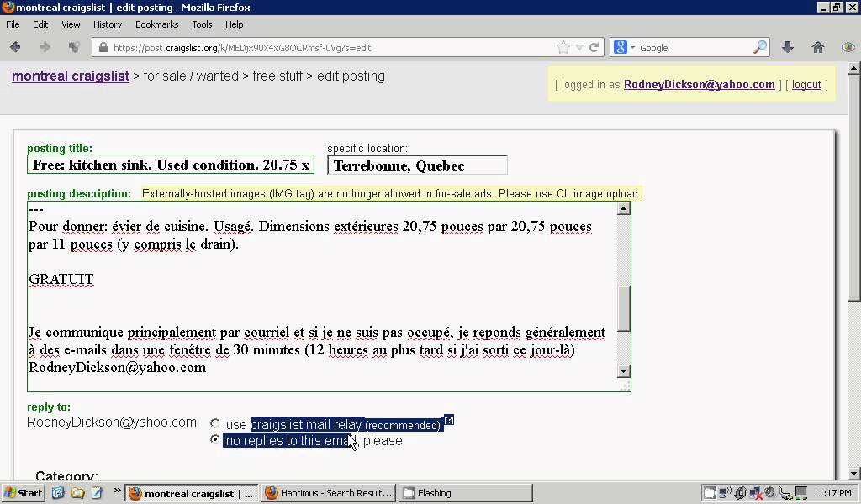The image size is (861, 504).
Task: Select the craigslist mail relay radio button
Action: click(x=214, y=423)
